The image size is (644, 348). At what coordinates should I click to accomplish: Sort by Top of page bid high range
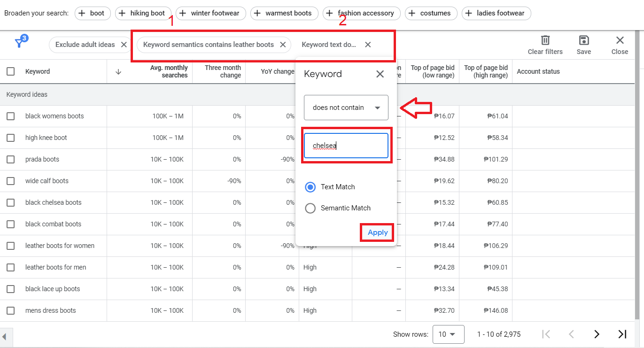486,71
